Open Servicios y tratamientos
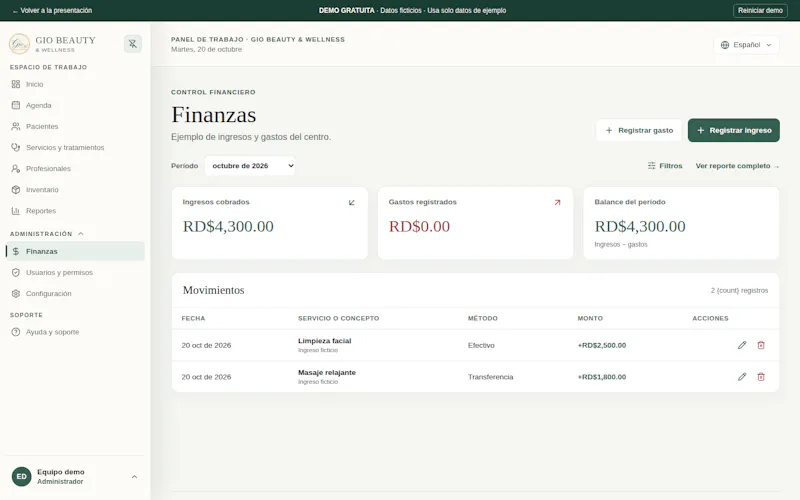800x500 pixels. (x=75, y=147)
